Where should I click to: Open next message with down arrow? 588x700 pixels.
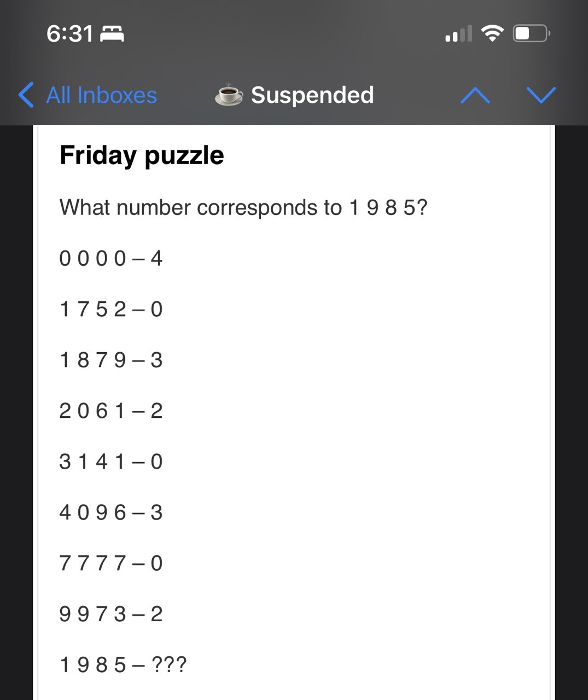(541, 95)
